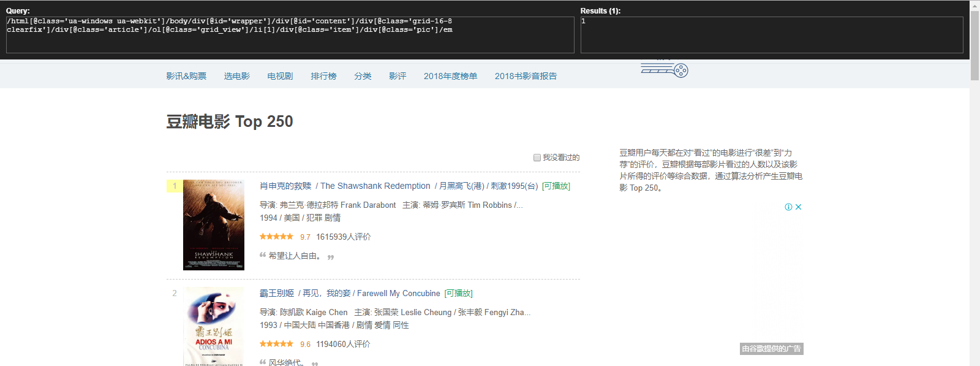Click inside the XPath Query input box

tap(290, 34)
